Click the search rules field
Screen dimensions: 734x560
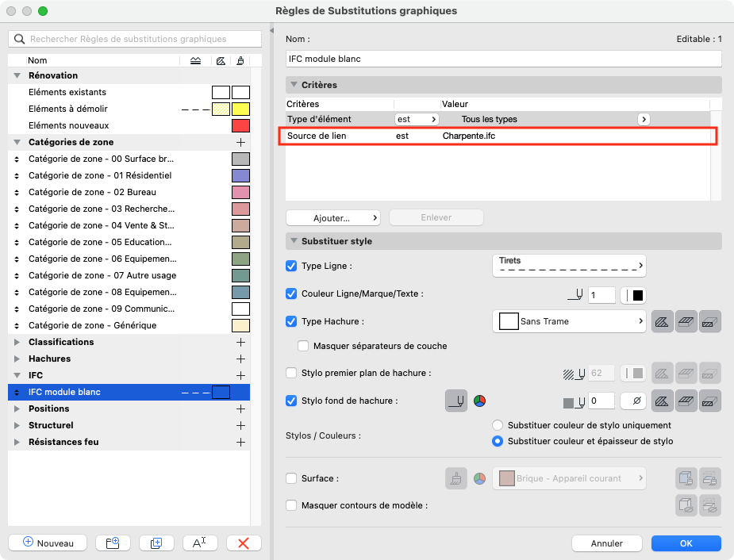[x=135, y=39]
